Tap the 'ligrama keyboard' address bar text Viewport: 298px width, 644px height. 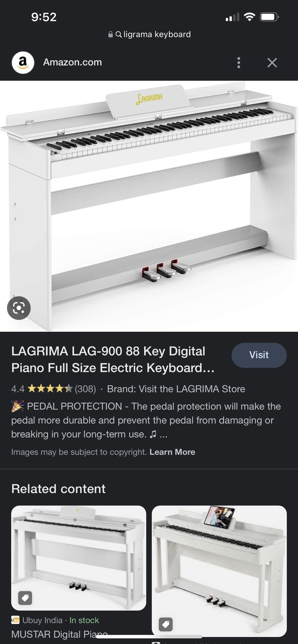tap(157, 34)
